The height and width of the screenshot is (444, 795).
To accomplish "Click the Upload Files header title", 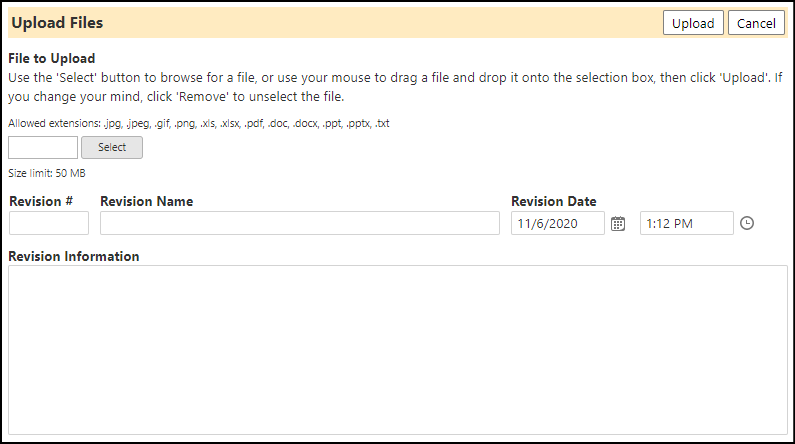I will pyautogui.click(x=57, y=23).
